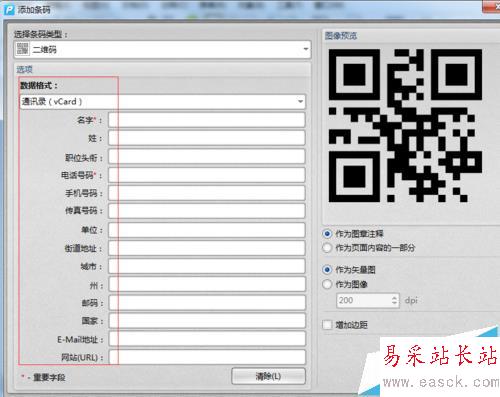Image resolution: width=500 pixels, height=397 pixels.
Task: Click the 街道地址 input field
Action: click(207, 248)
